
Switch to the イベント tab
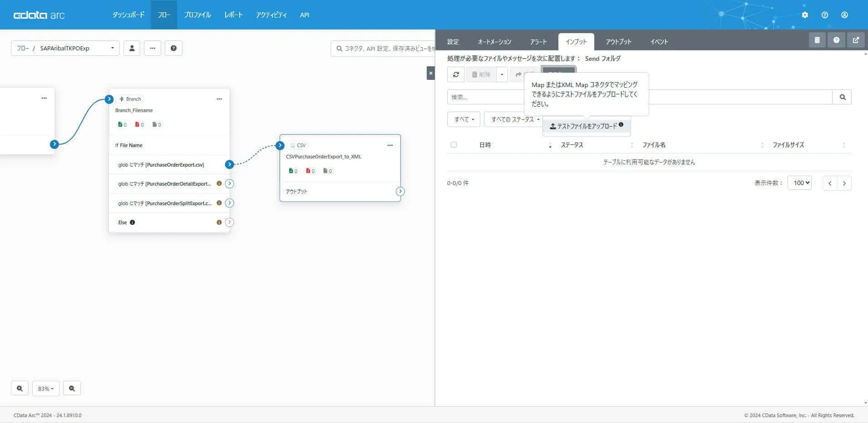tap(659, 42)
